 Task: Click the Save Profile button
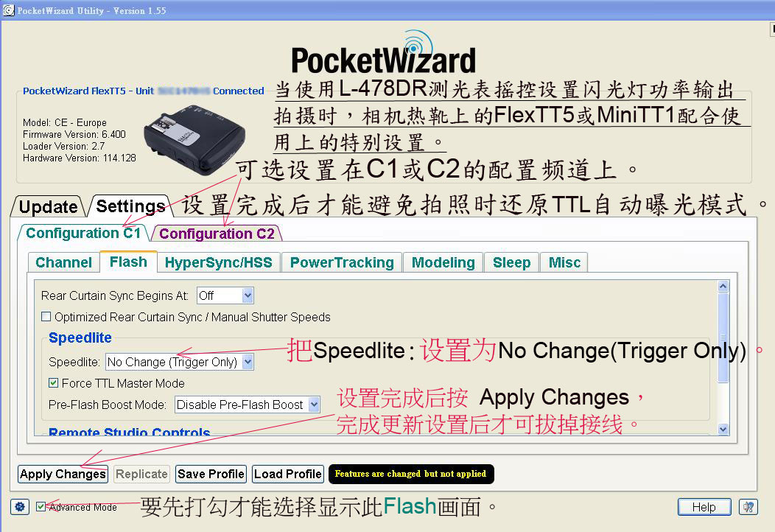[211, 474]
